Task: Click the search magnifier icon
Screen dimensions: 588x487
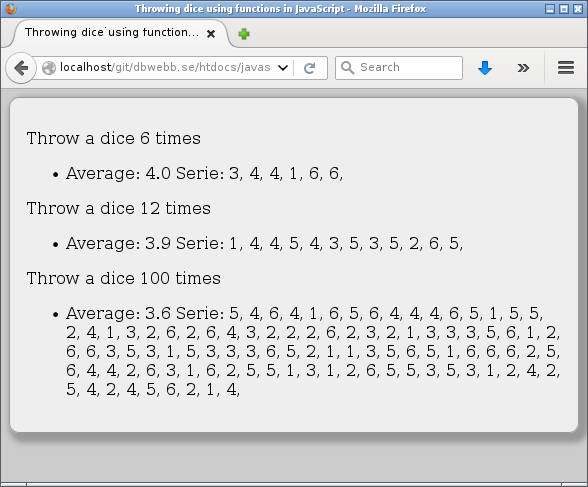Action: (348, 68)
